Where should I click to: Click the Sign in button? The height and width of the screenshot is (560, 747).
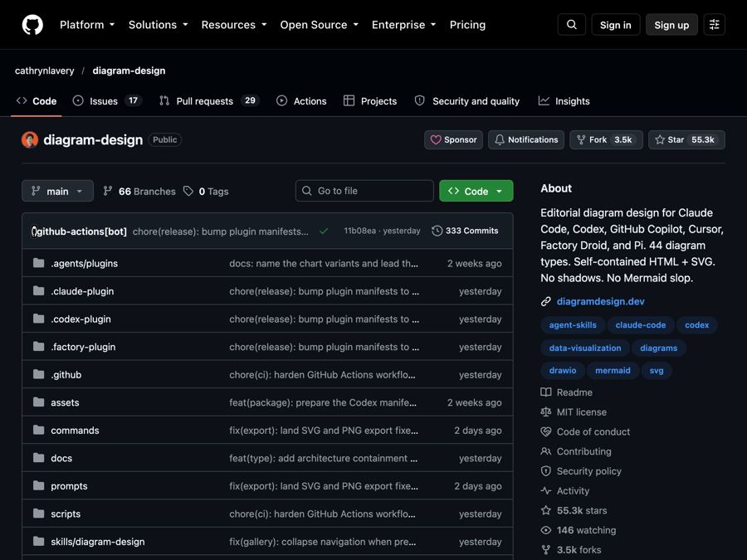616,25
